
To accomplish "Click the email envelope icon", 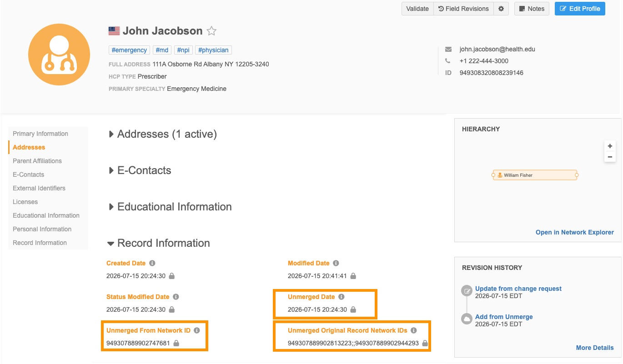I will (x=448, y=49).
